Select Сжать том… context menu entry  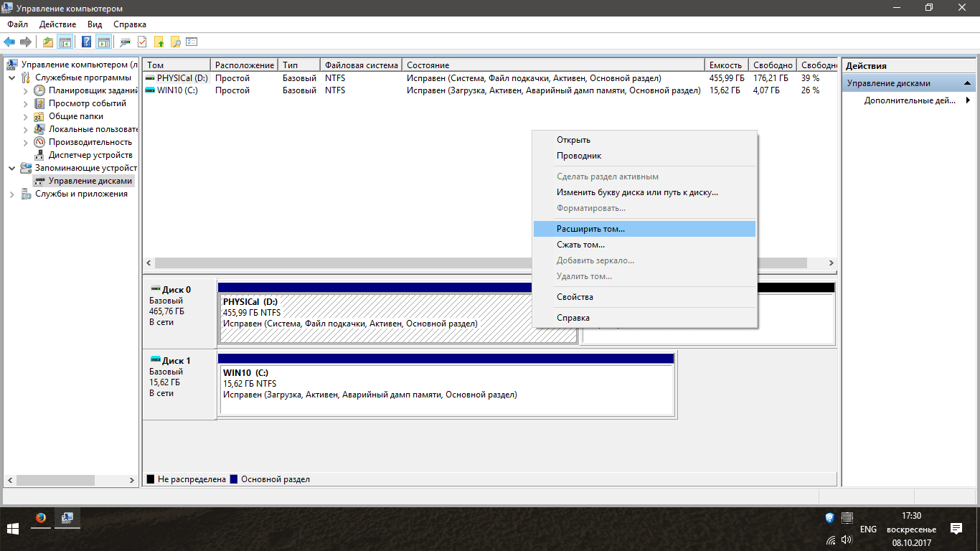[580, 245]
